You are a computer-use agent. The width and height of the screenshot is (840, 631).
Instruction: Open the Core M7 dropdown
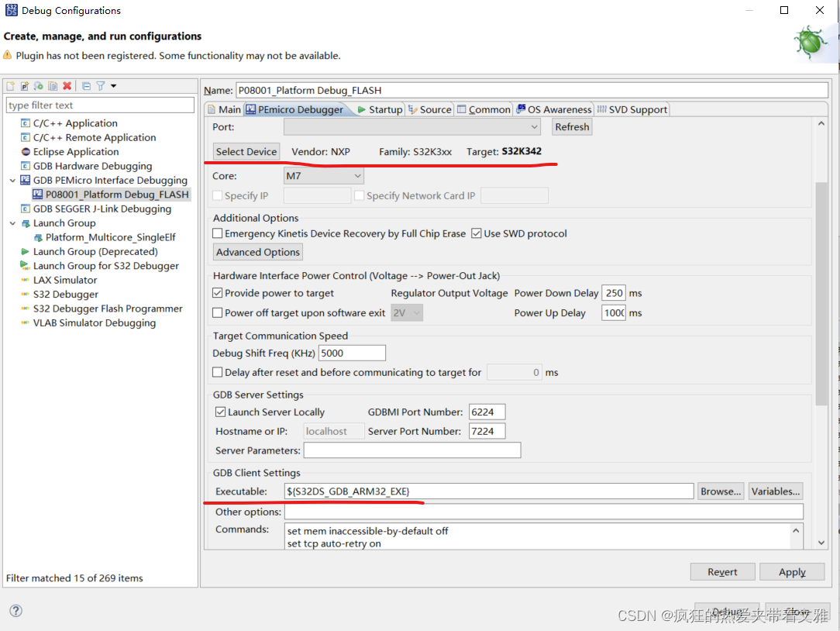point(324,176)
